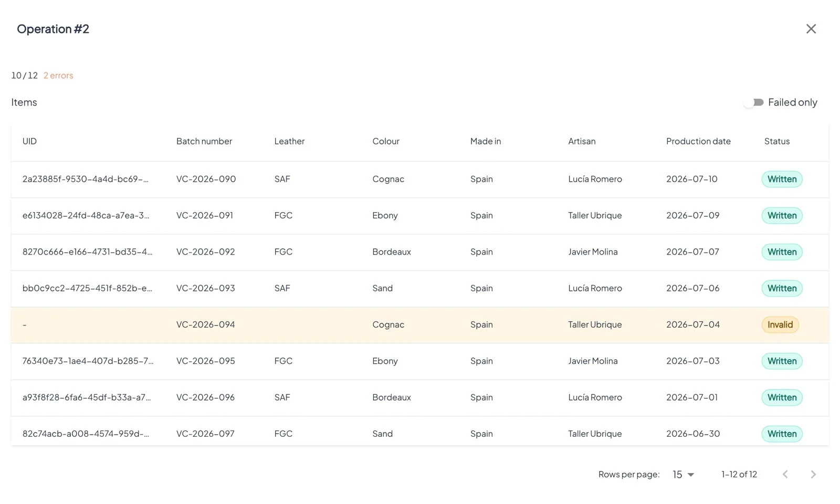Image resolution: width=840 pixels, height=504 pixels.
Task: Close the Operation #2 dialog
Action: [811, 29]
